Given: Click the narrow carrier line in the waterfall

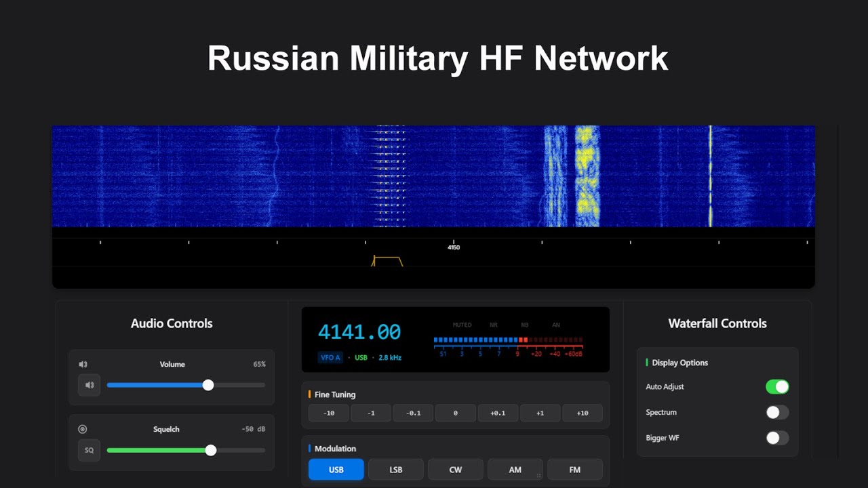Looking at the screenshot, I should (711, 176).
